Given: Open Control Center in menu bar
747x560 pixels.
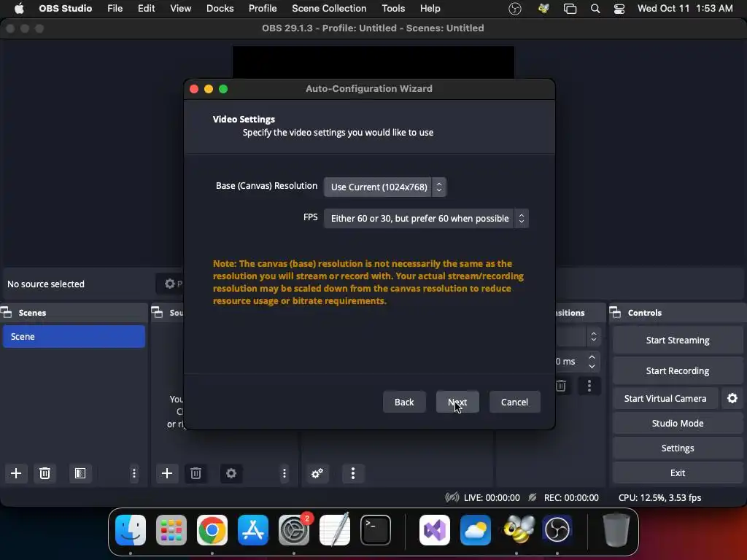Looking at the screenshot, I should pyautogui.click(x=619, y=9).
